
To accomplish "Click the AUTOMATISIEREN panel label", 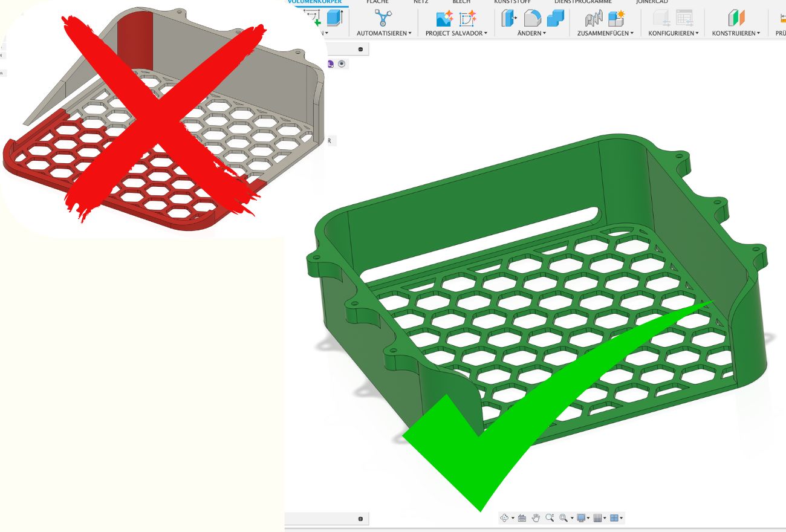I will pyautogui.click(x=383, y=33).
